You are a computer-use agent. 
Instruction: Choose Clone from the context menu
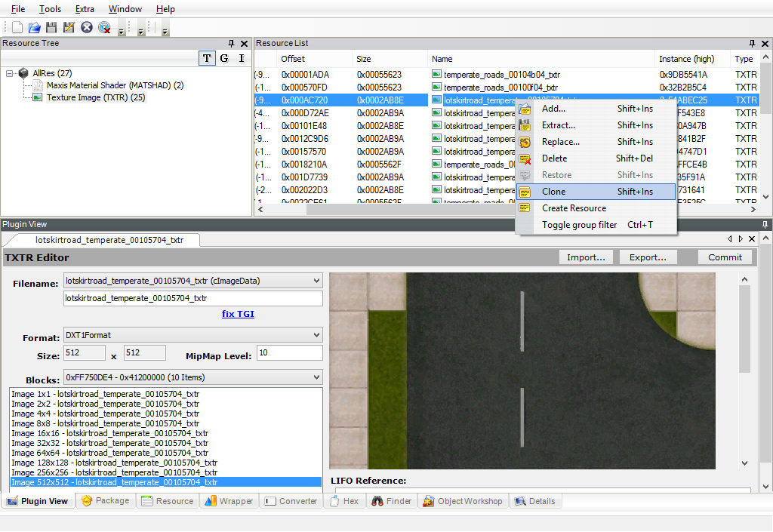(x=596, y=192)
